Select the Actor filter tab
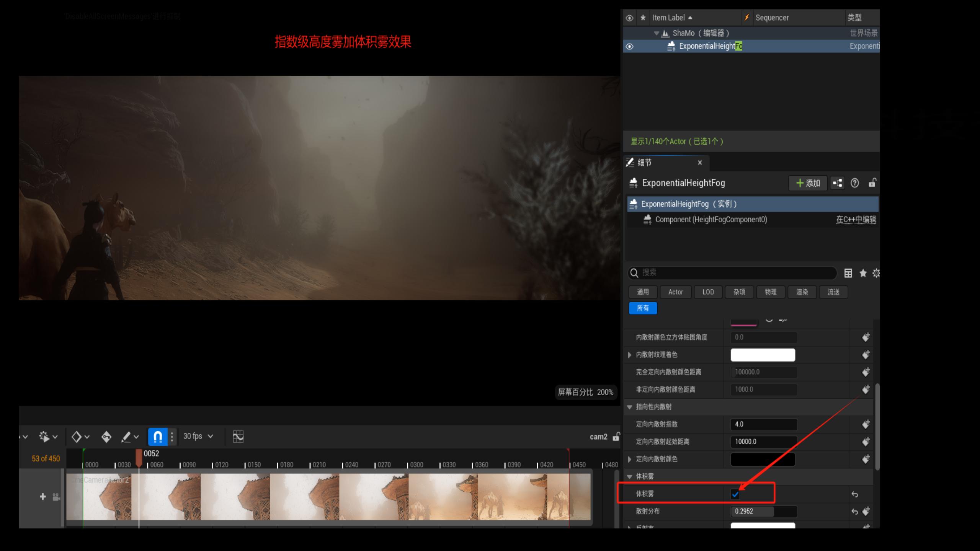The height and width of the screenshot is (551, 980). pos(676,292)
